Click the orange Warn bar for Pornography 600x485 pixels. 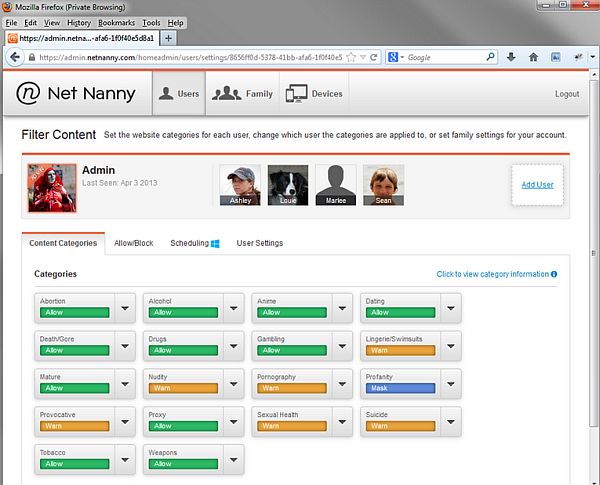pos(292,388)
